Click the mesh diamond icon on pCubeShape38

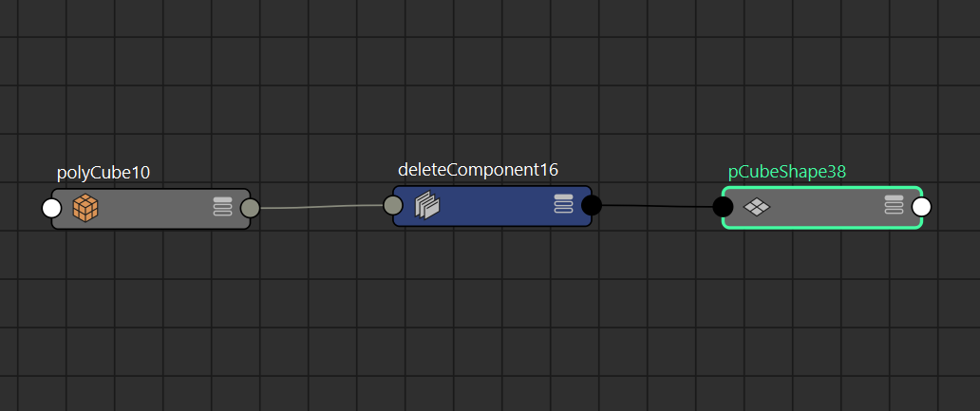click(756, 207)
